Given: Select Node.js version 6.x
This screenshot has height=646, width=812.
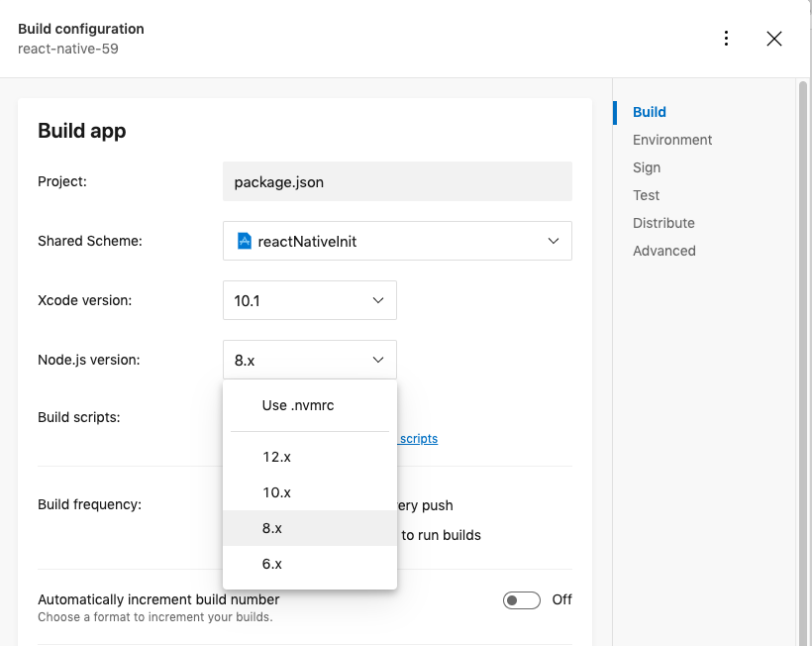Looking at the screenshot, I should point(310,564).
